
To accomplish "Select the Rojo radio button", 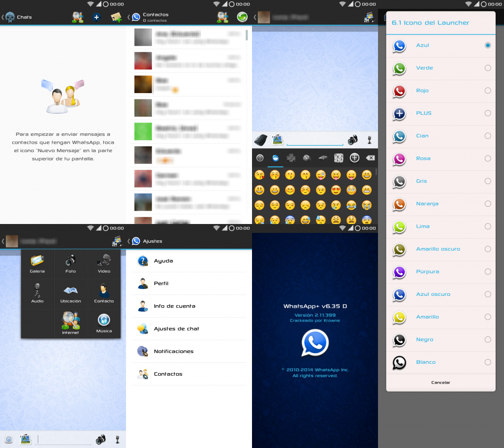I will [x=488, y=91].
